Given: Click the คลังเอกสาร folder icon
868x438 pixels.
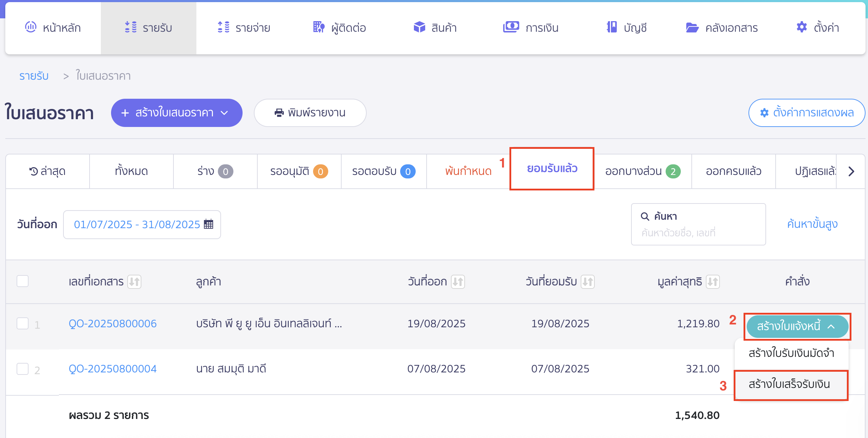Looking at the screenshot, I should point(692,28).
